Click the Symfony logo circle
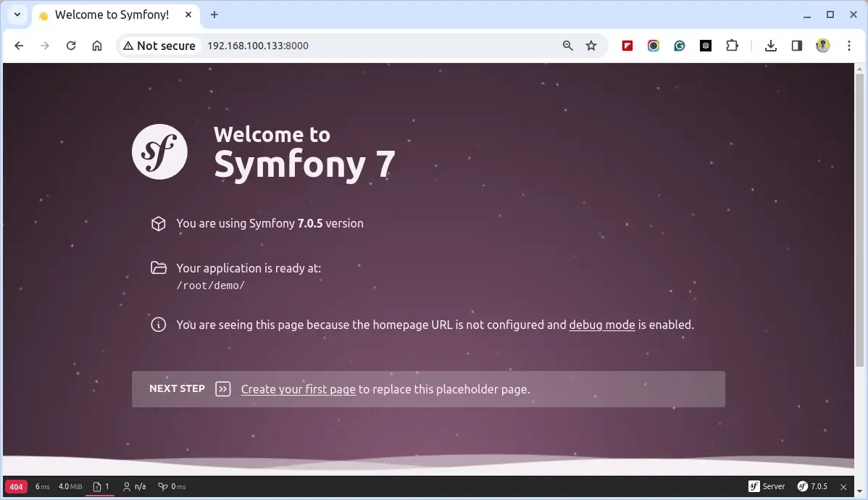868x500 pixels. pos(159,151)
